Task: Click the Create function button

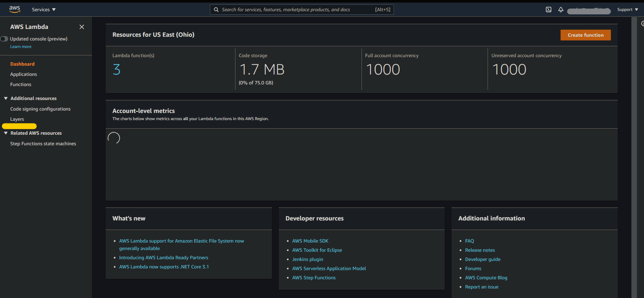Action: [x=585, y=35]
